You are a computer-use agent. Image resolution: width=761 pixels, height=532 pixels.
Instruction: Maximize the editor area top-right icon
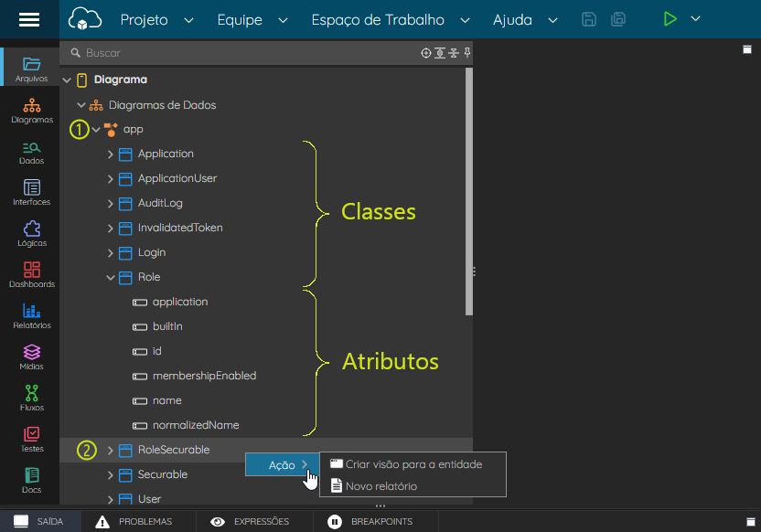click(x=747, y=49)
